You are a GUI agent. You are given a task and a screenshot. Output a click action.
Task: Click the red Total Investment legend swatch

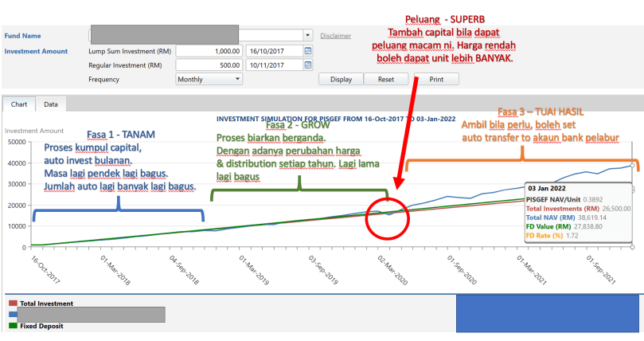[x=13, y=304]
